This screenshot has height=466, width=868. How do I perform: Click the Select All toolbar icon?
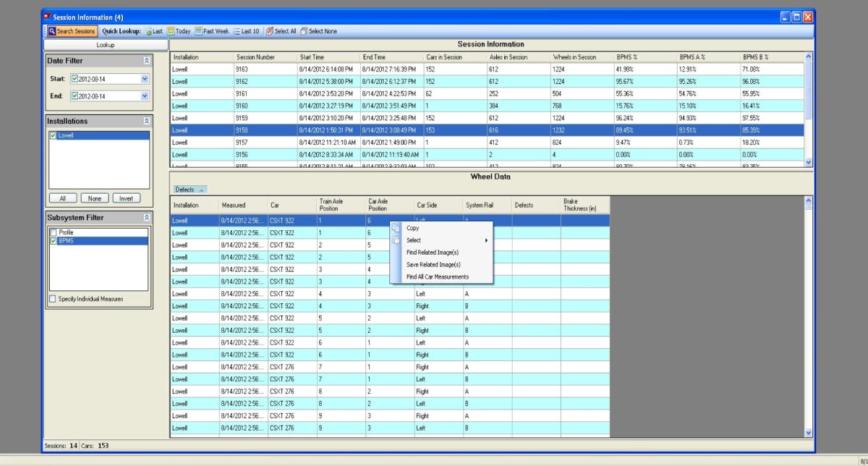(x=269, y=31)
